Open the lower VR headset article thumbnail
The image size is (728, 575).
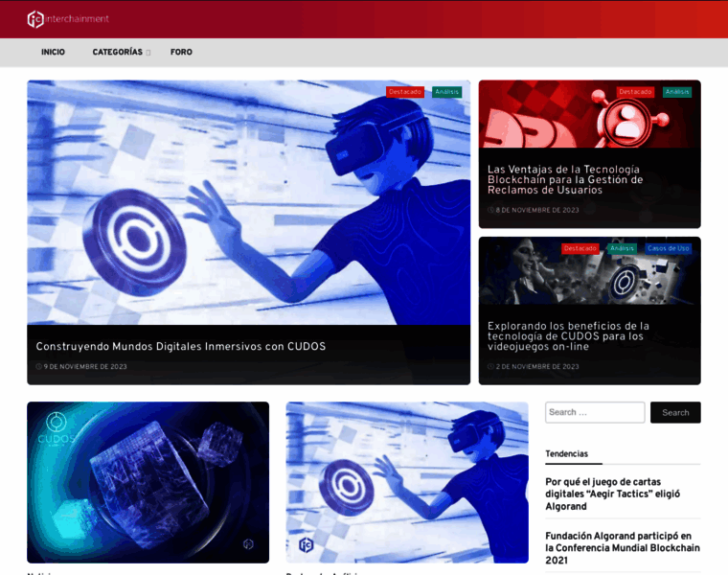point(407,483)
